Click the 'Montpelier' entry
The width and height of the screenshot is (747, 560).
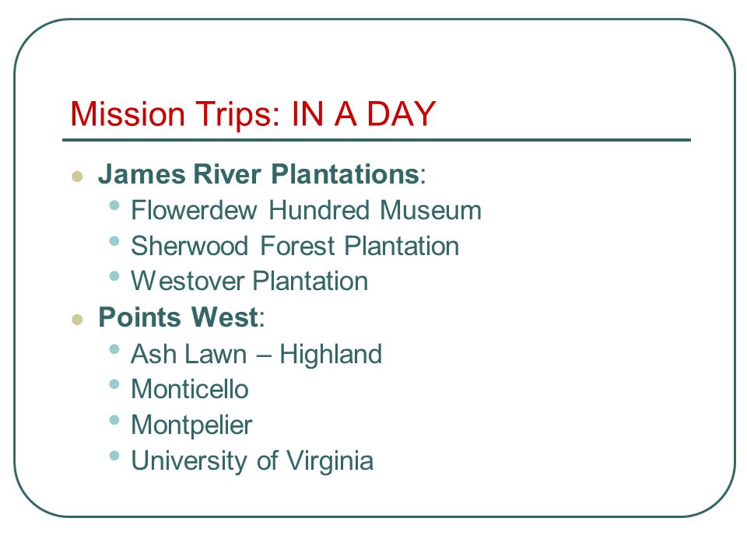pos(191,425)
